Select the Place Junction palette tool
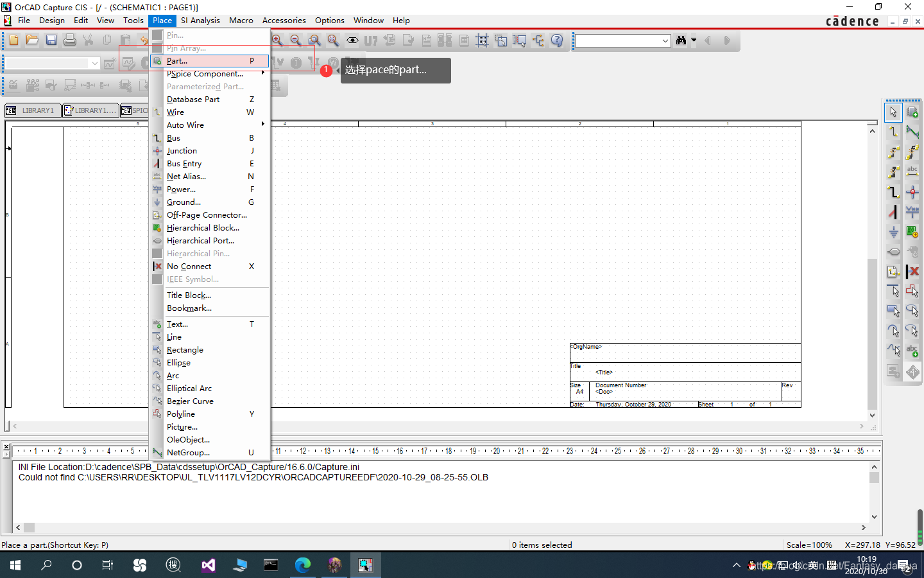This screenshot has width=924, height=578. pos(912,192)
